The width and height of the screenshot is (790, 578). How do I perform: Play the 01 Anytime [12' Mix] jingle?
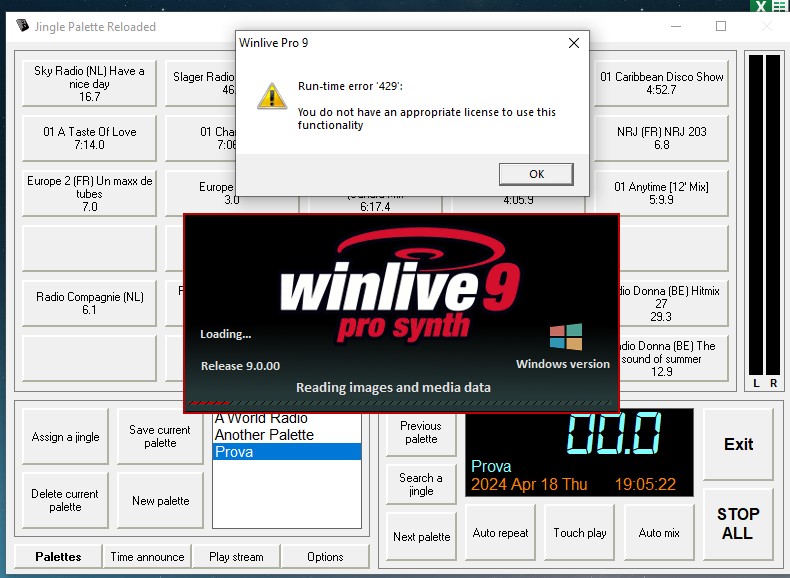(x=661, y=193)
